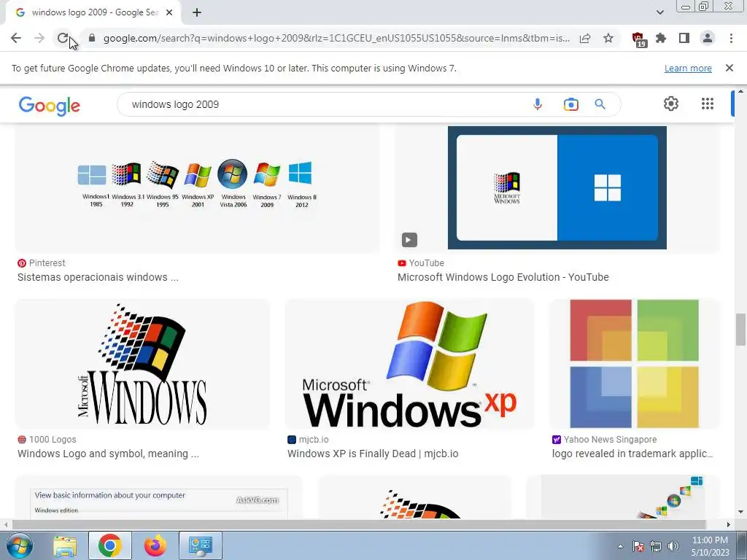Open the 'View basic information about your computer' image
The image size is (747, 560).
(x=158, y=497)
